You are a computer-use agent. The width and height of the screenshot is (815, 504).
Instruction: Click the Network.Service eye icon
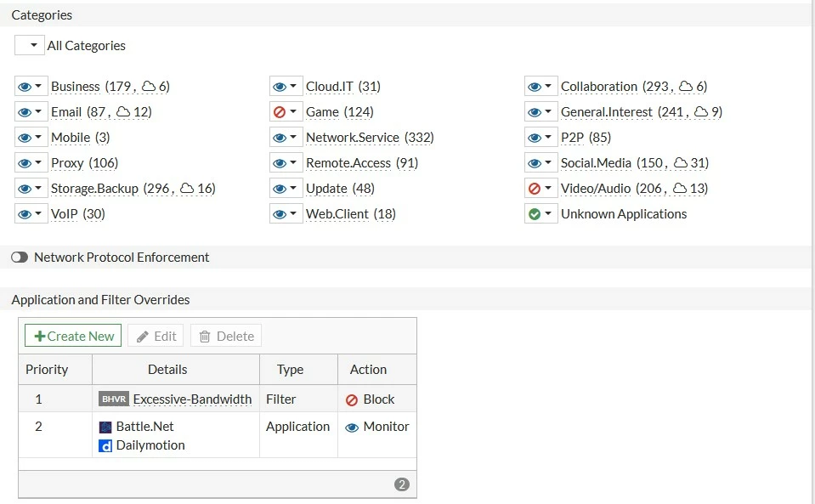[x=280, y=138]
